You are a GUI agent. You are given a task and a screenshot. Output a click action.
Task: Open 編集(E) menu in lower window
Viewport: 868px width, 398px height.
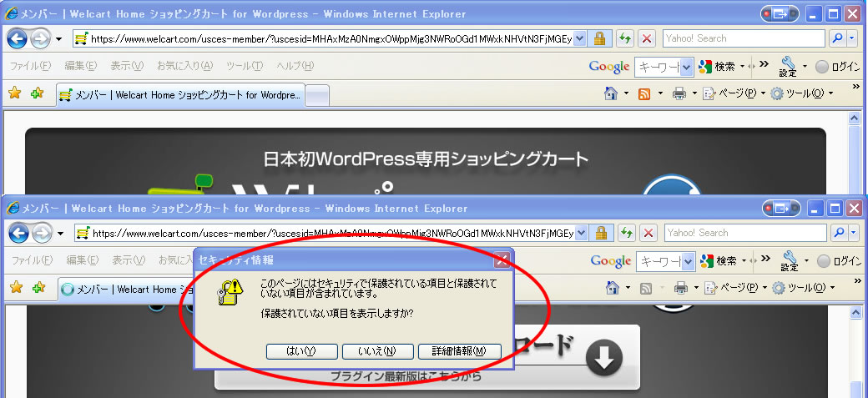tap(83, 260)
